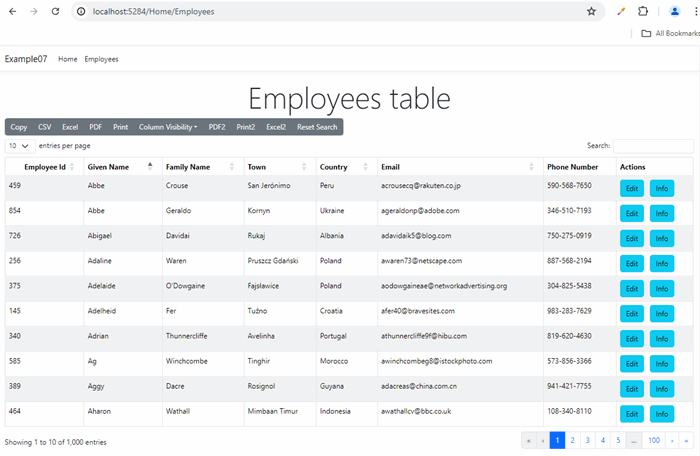700x456 pixels.
Task: Expand the Column Visibility dropdown
Action: [168, 127]
